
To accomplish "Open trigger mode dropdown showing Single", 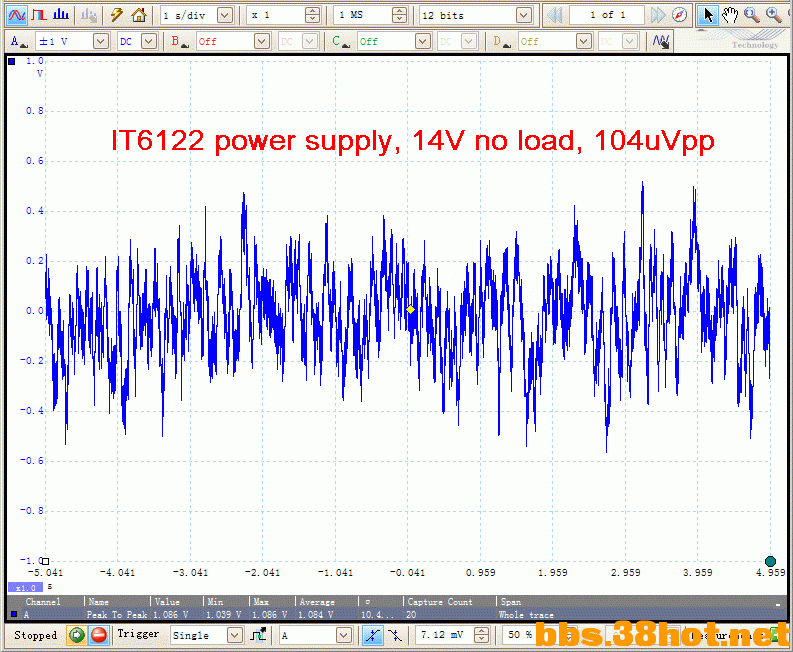I will coord(234,635).
